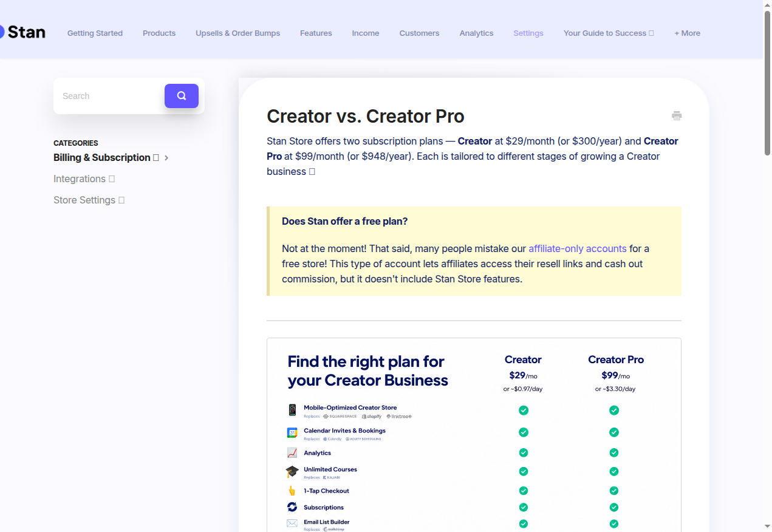The height and width of the screenshot is (532, 772).
Task: Click into the Search field
Action: 109,96
